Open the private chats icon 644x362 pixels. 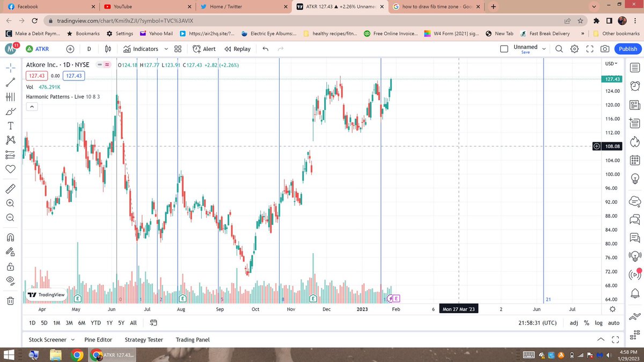(634, 219)
